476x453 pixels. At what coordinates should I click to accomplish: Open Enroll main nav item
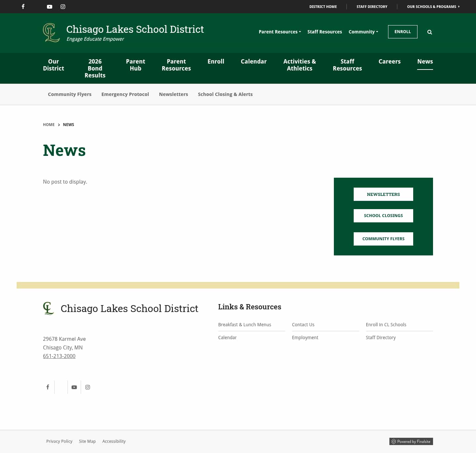pos(216,62)
